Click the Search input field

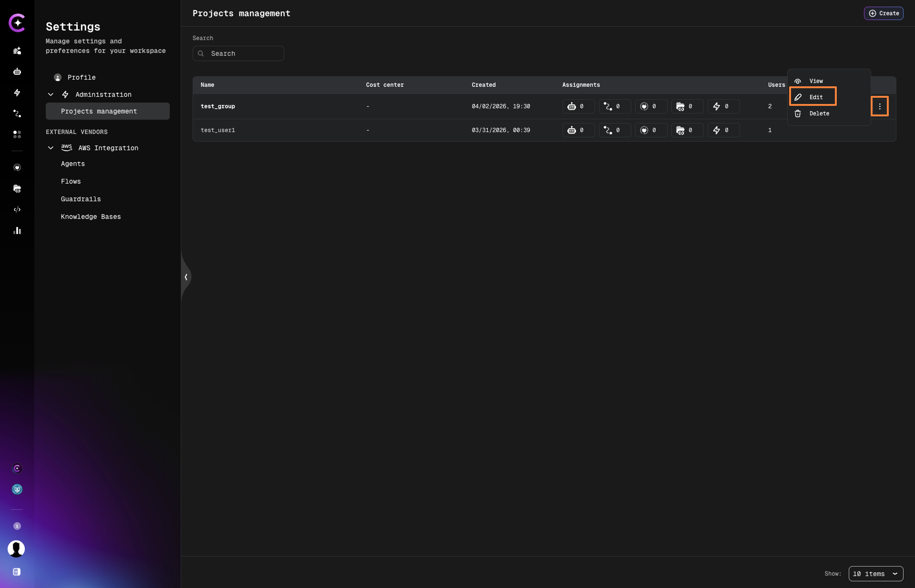click(x=238, y=53)
